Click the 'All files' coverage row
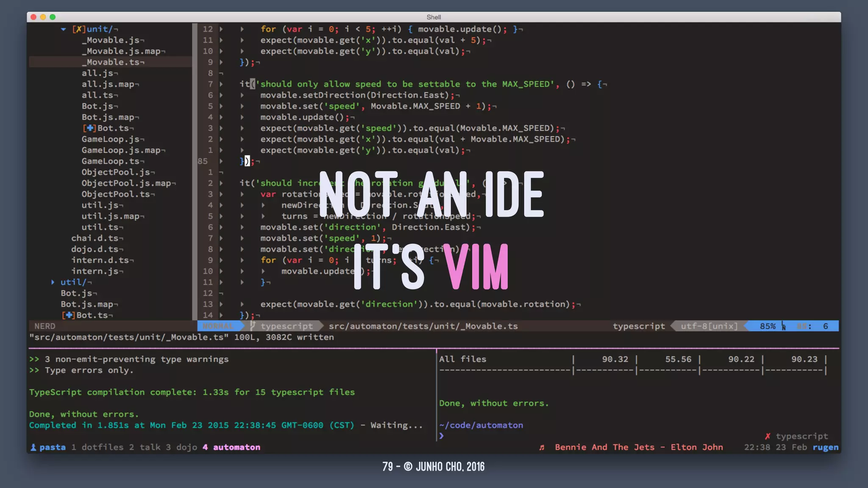Viewport: 868px width, 488px height. click(x=633, y=359)
